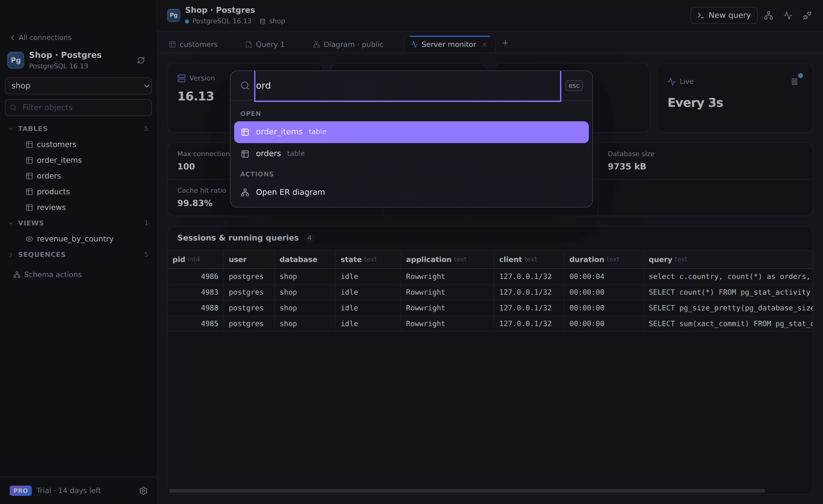The width and height of the screenshot is (823, 504).
Task: Open customers table in sidebar
Action: click(x=56, y=145)
